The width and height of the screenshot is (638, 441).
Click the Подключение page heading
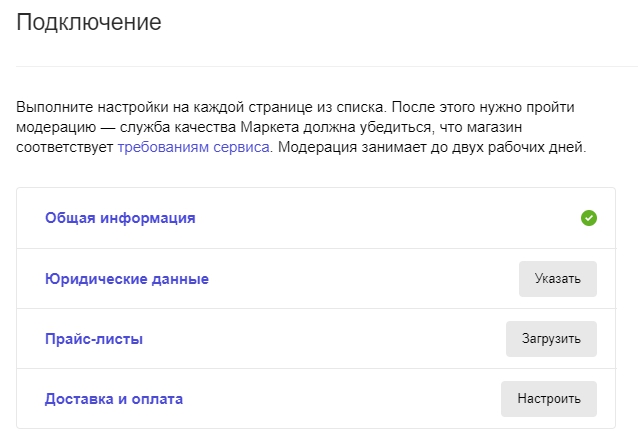pyautogui.click(x=89, y=22)
